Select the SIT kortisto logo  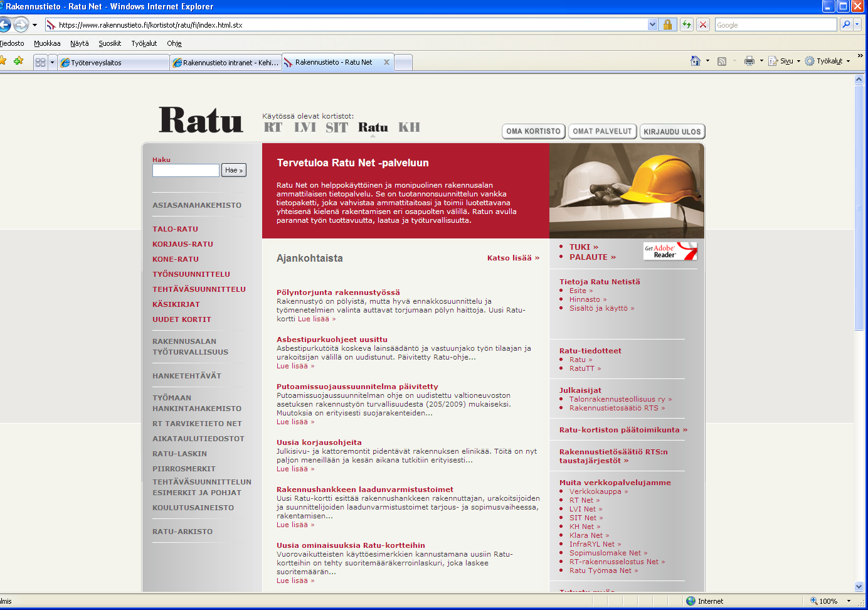point(337,127)
